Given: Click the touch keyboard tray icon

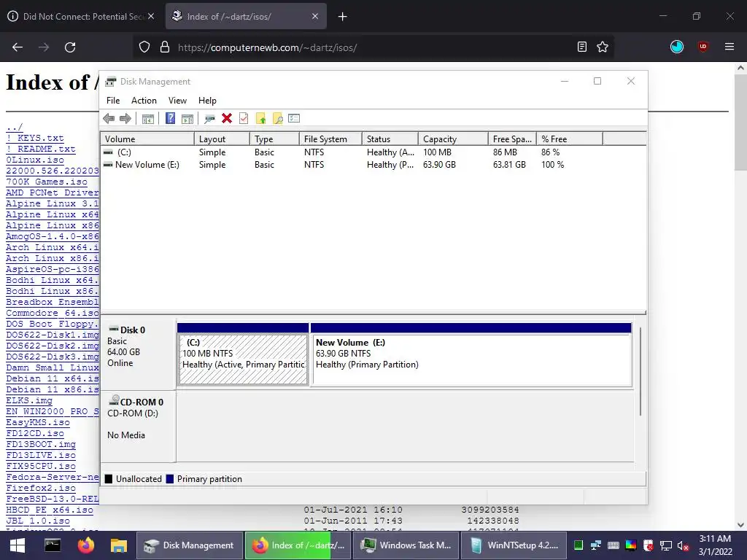Looking at the screenshot, I should (x=614, y=545).
